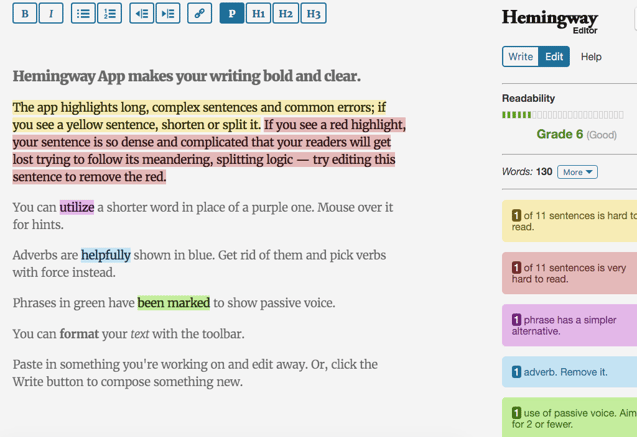Insert a numbered list

coord(109,14)
